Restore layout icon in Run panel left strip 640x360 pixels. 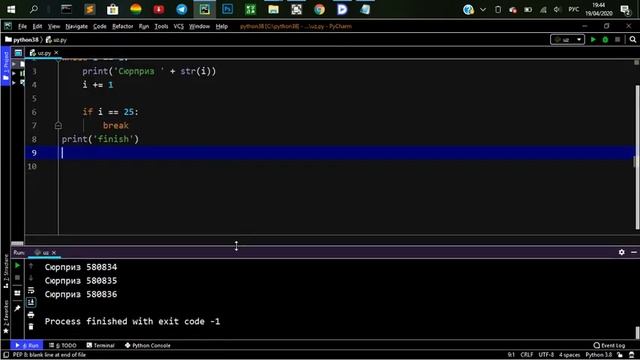(17, 293)
